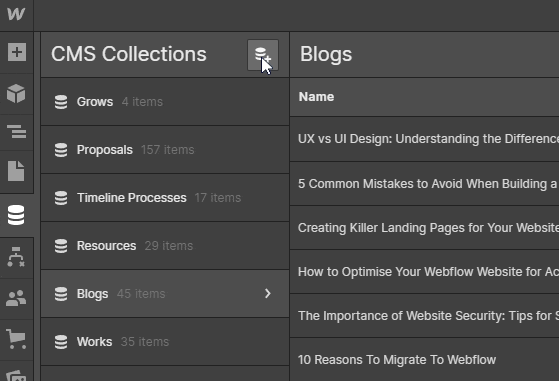The image size is (559, 381).
Task: Open the UX vs UI Design blog item
Action: [x=424, y=139]
